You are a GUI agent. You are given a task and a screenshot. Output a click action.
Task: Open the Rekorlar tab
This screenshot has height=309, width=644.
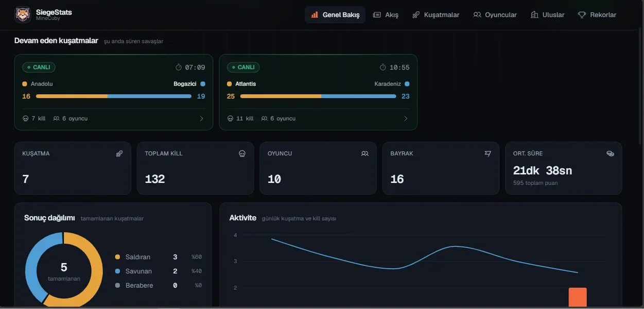[597, 15]
